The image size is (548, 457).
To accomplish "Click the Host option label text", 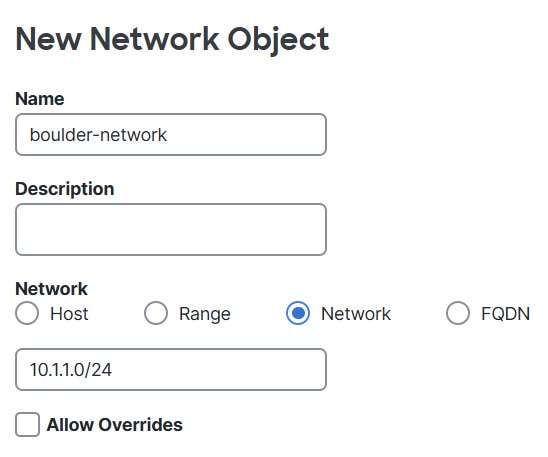I will pyautogui.click(x=69, y=314).
